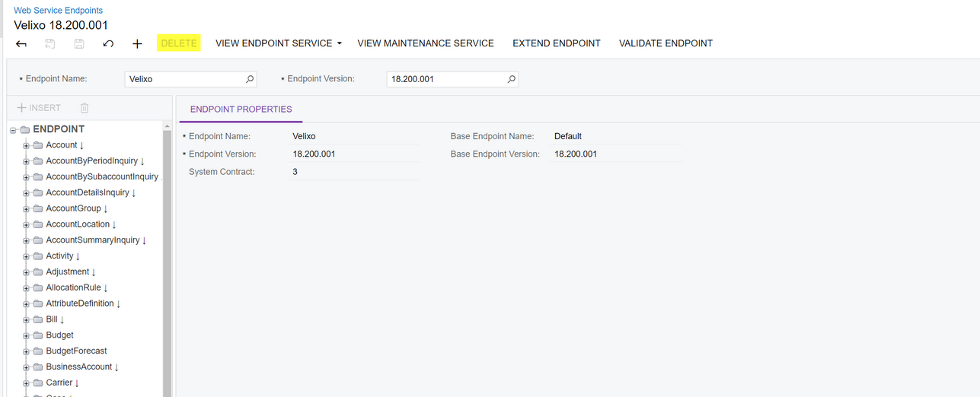Viewport: 980px width, 397px height.
Task: Click the undo cancel icon
Action: tap(108, 44)
